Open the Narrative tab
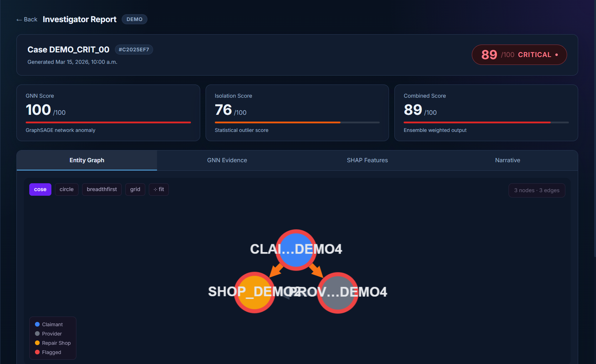 pyautogui.click(x=507, y=160)
